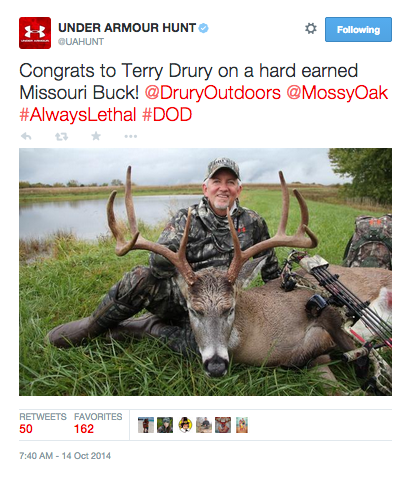Click the reply arrow icon

(x=26, y=136)
